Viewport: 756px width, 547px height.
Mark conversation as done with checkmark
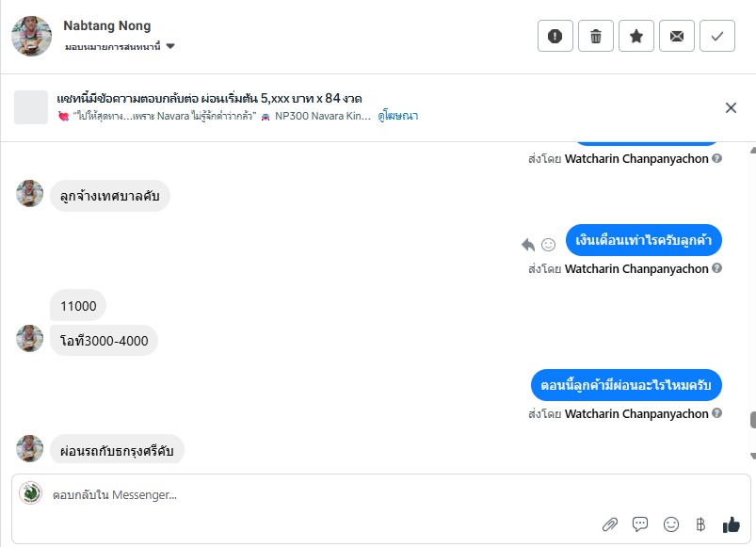717,36
